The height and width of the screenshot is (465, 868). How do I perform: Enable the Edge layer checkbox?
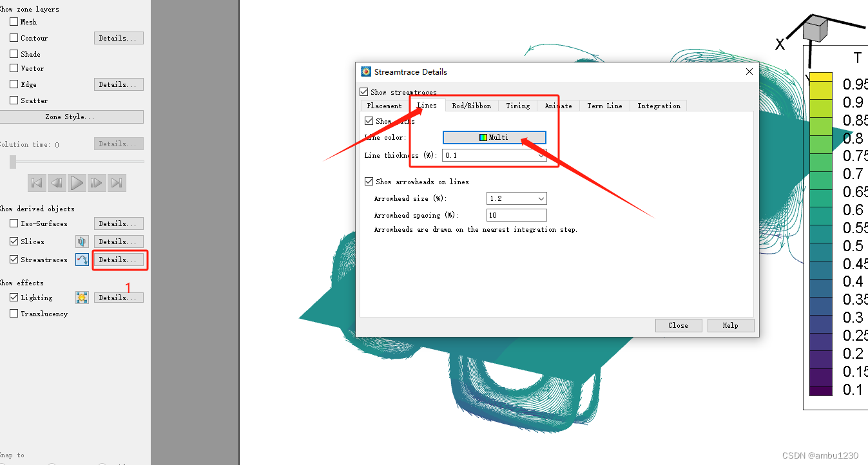pyautogui.click(x=14, y=84)
